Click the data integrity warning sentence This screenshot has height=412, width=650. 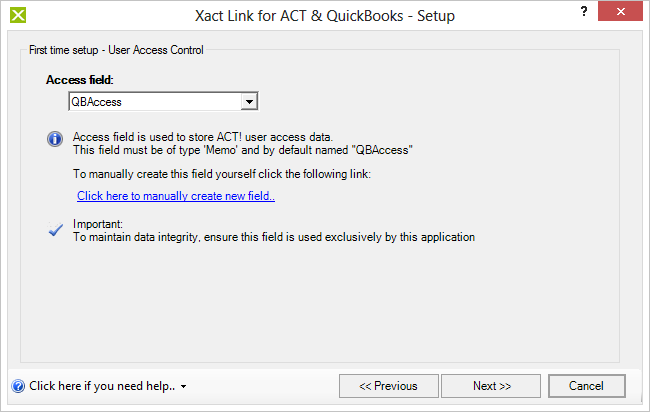click(274, 237)
